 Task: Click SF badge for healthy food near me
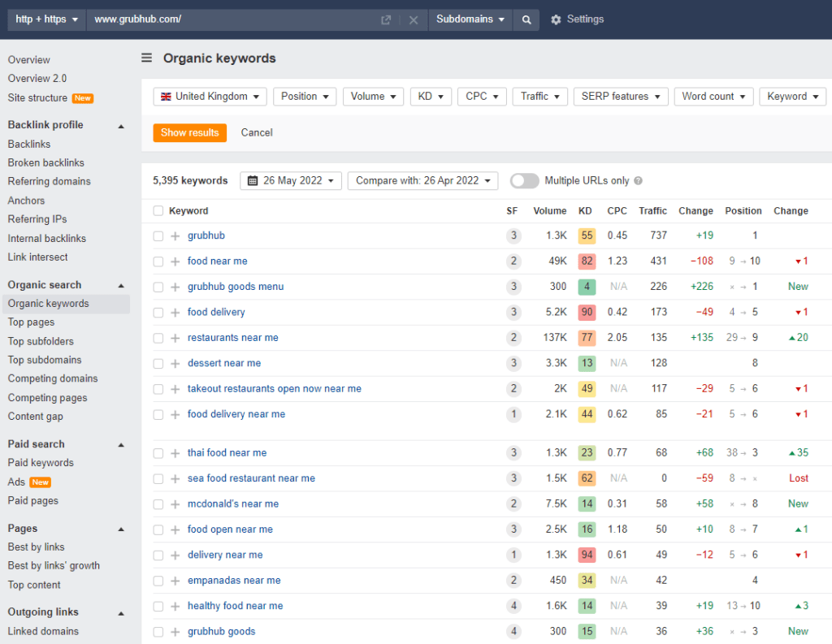pyautogui.click(x=513, y=606)
